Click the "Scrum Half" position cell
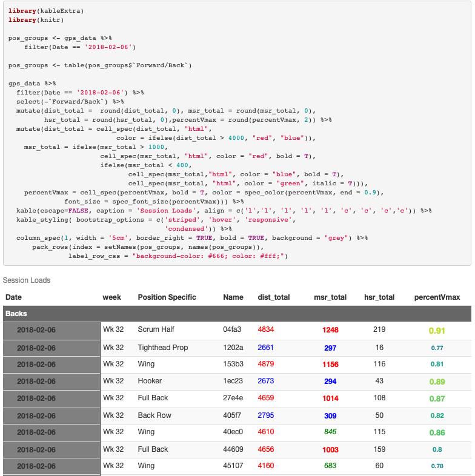Viewport: 475px width, 476px height. 156,330
